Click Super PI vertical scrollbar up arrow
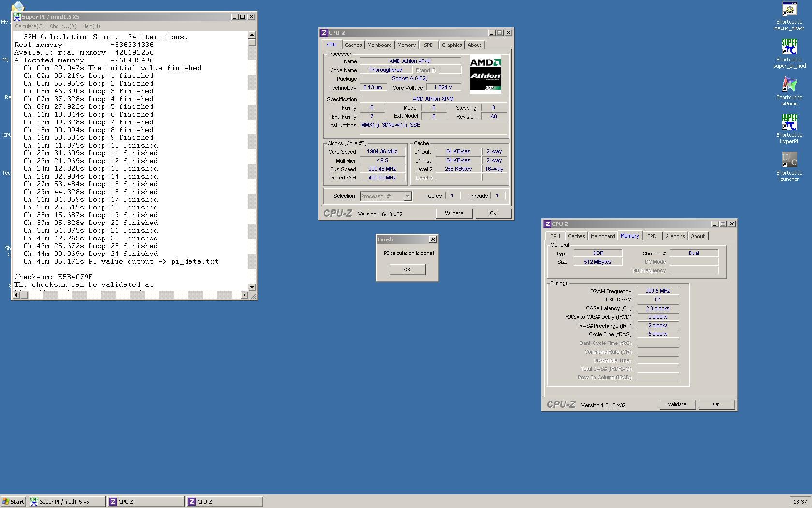The image size is (812, 508). (x=252, y=35)
